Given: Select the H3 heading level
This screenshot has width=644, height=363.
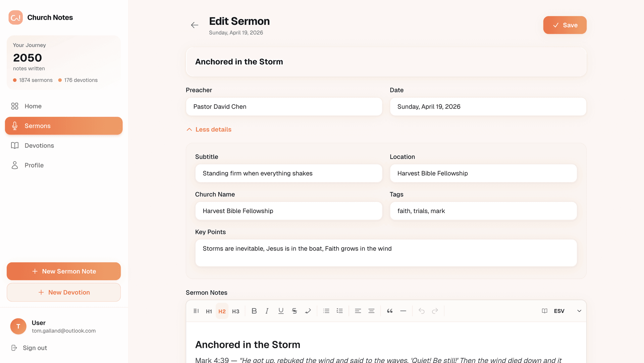Looking at the screenshot, I should pyautogui.click(x=235, y=311).
